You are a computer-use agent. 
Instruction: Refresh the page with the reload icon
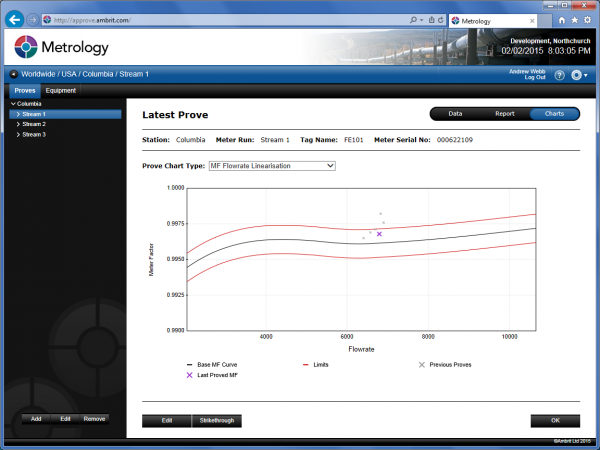[x=440, y=20]
